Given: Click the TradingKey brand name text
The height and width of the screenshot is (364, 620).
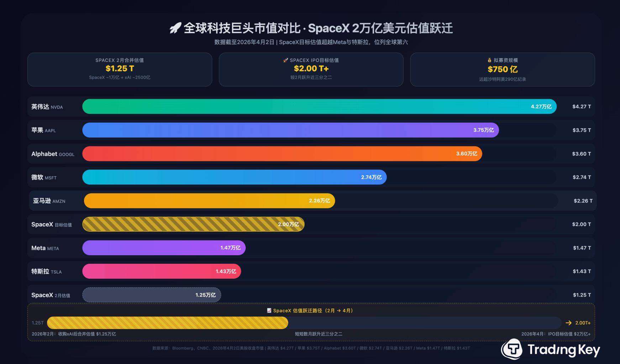Looking at the screenshot, I should [x=564, y=350].
